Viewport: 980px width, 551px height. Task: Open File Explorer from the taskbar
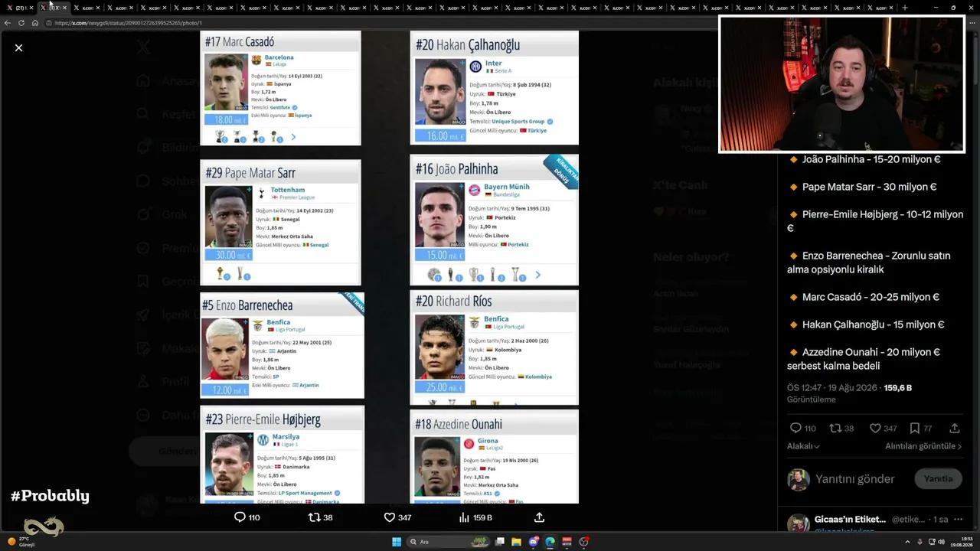(517, 542)
